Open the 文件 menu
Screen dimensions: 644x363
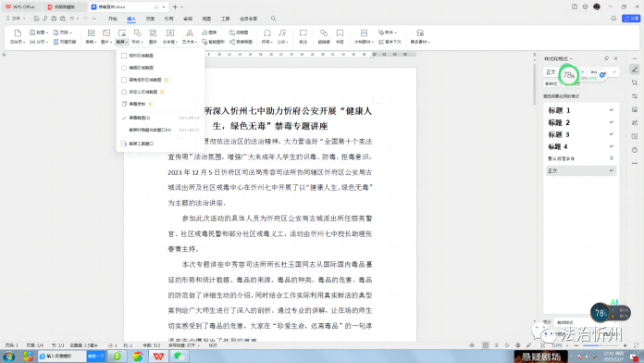coord(16,19)
